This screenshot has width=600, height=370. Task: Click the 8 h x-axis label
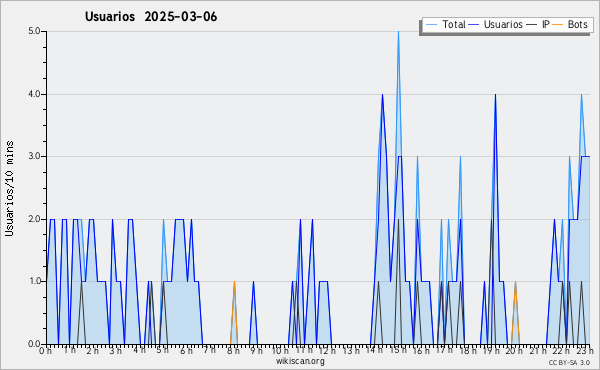[x=233, y=351]
